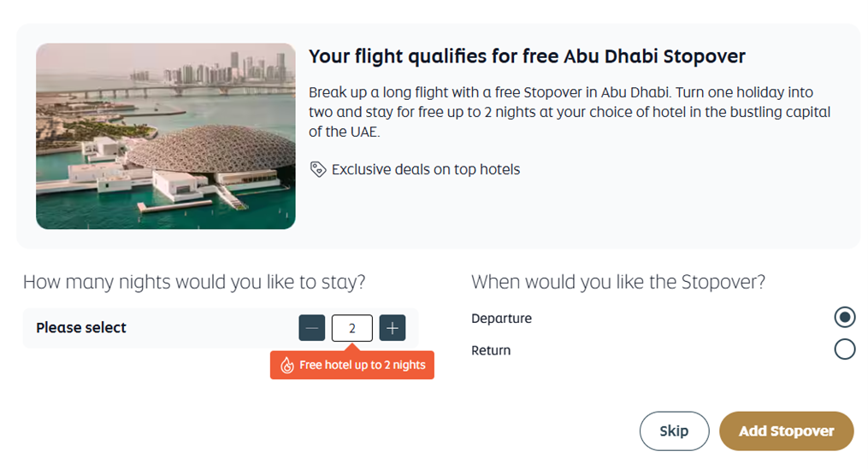Click the 'Departure' option label

pyautogui.click(x=501, y=319)
